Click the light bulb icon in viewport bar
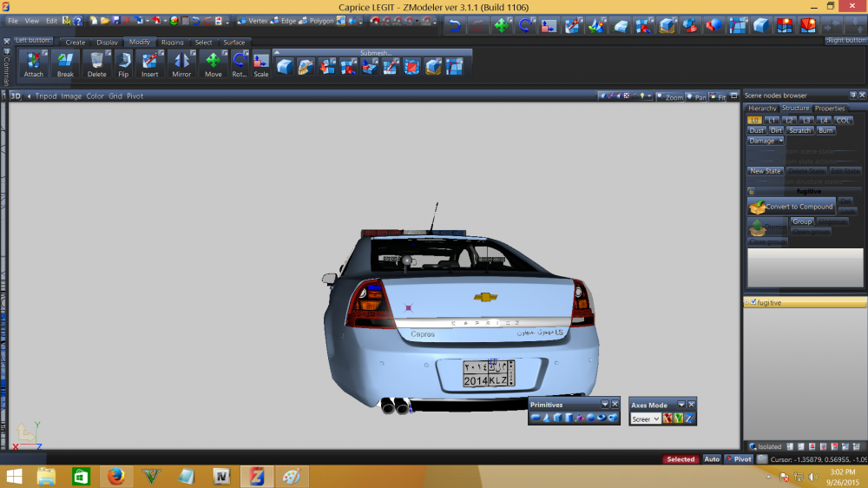Screen dimensions: 868x488 point(642,96)
